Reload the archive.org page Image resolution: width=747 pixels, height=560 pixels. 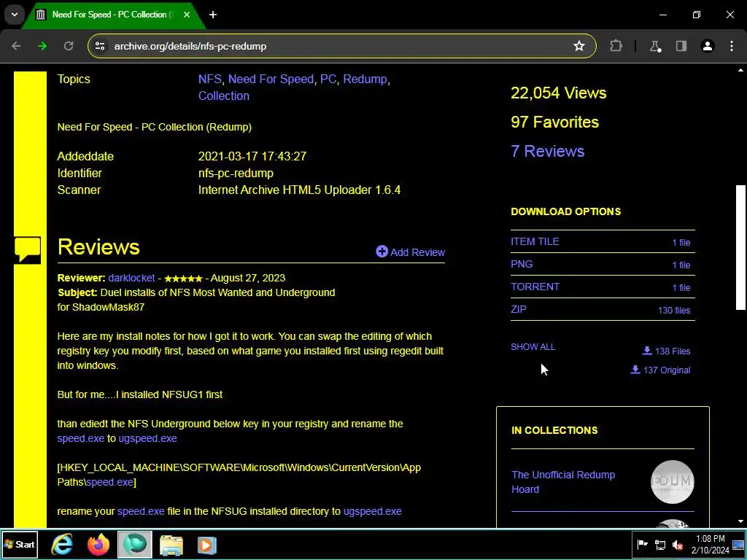pyautogui.click(x=69, y=46)
